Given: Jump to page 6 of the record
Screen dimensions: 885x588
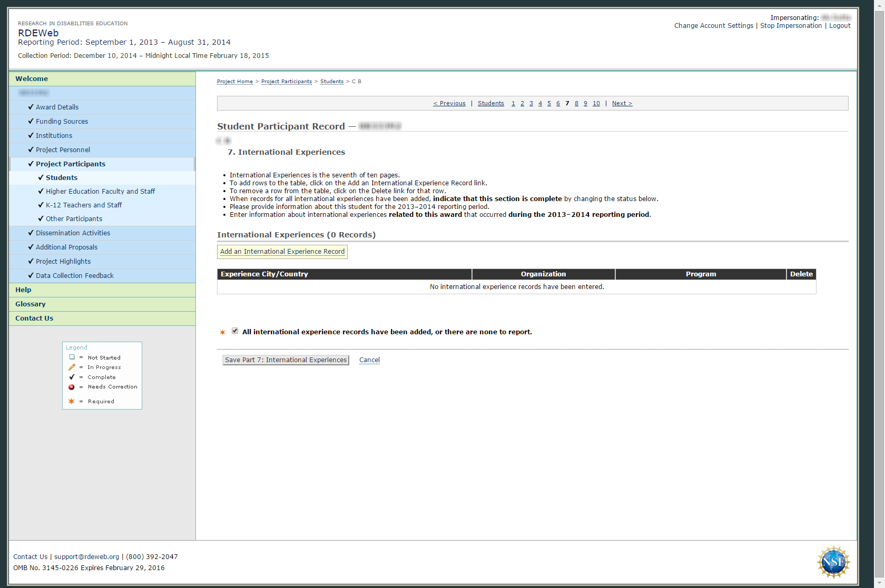Looking at the screenshot, I should click(x=558, y=104).
